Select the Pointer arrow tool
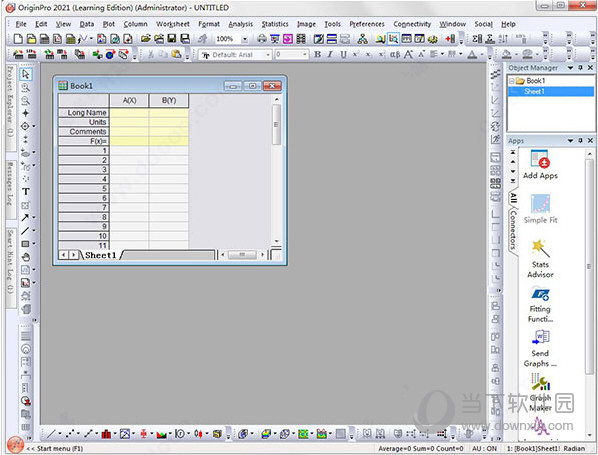This screenshot has height=455, width=598. [26, 74]
